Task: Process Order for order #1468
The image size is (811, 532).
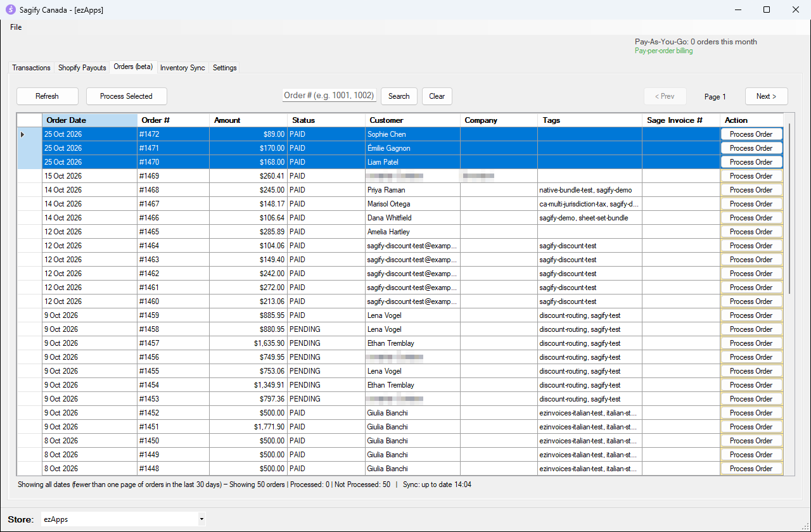Action: pos(751,190)
